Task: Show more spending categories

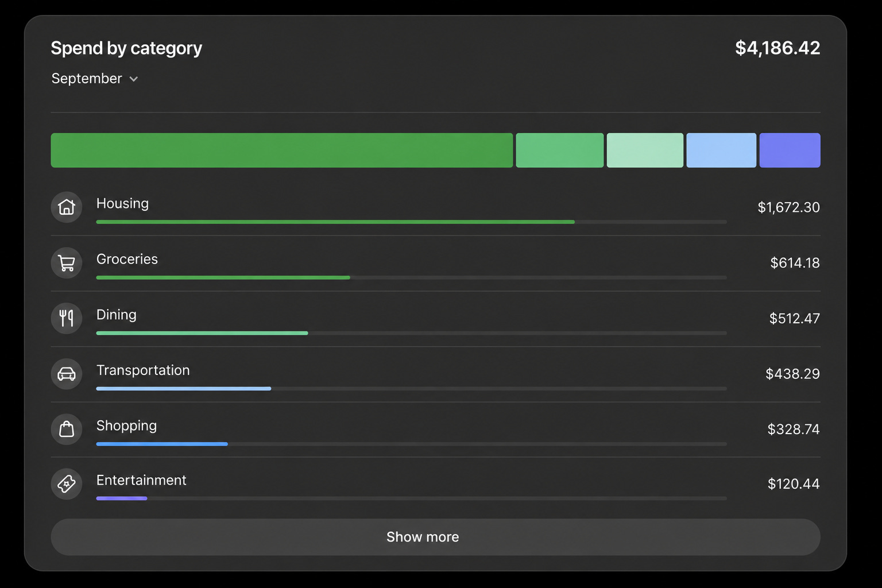Action: pyautogui.click(x=435, y=537)
